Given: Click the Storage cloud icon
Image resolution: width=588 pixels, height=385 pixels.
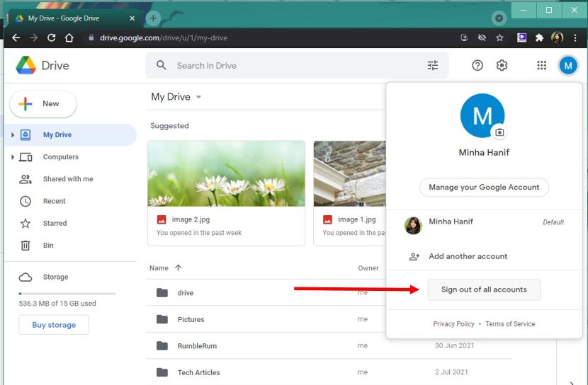Looking at the screenshot, I should pos(25,277).
